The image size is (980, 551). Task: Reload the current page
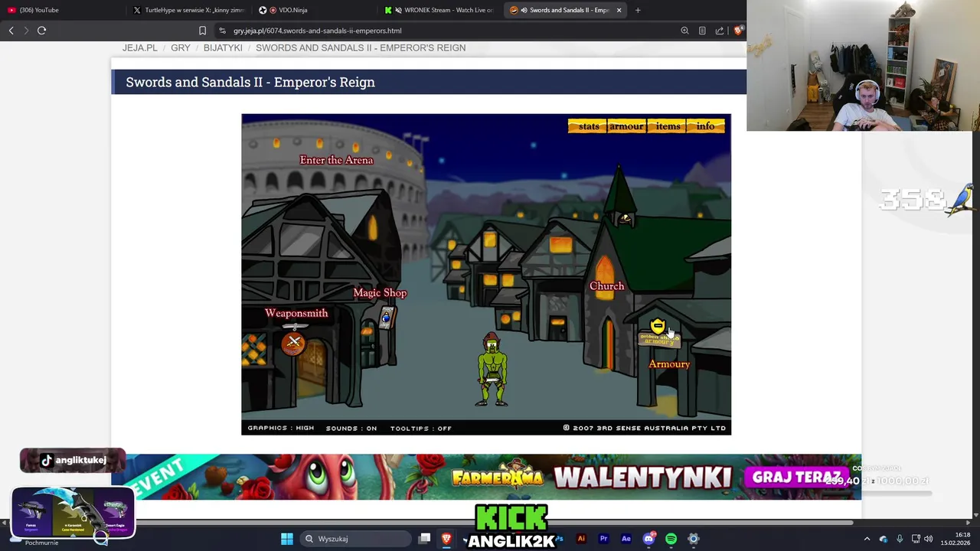pyautogui.click(x=42, y=31)
